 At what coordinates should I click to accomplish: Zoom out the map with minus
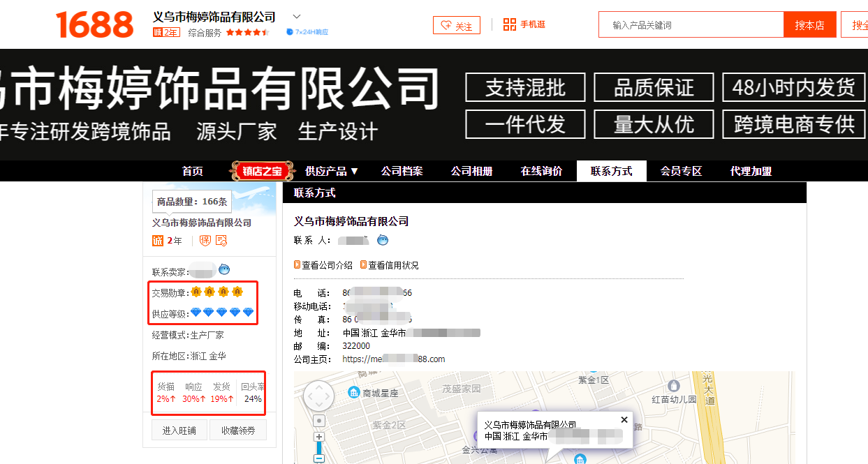(319, 459)
